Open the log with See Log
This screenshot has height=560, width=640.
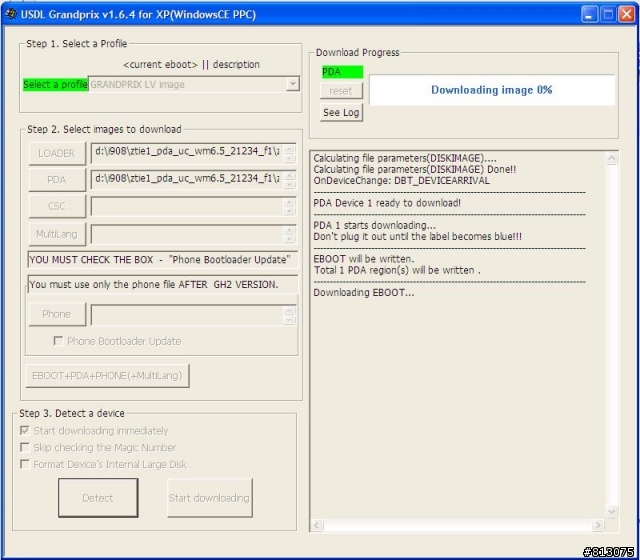[341, 112]
